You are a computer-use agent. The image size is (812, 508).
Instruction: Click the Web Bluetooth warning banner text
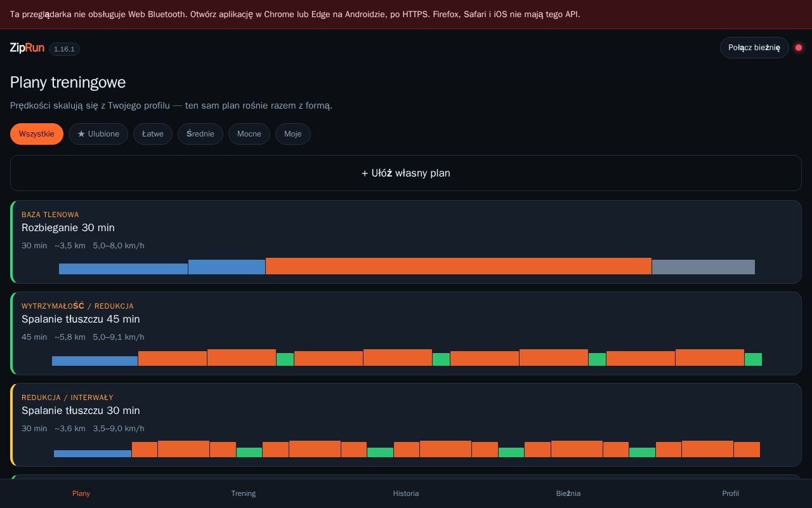pyautogui.click(x=295, y=15)
